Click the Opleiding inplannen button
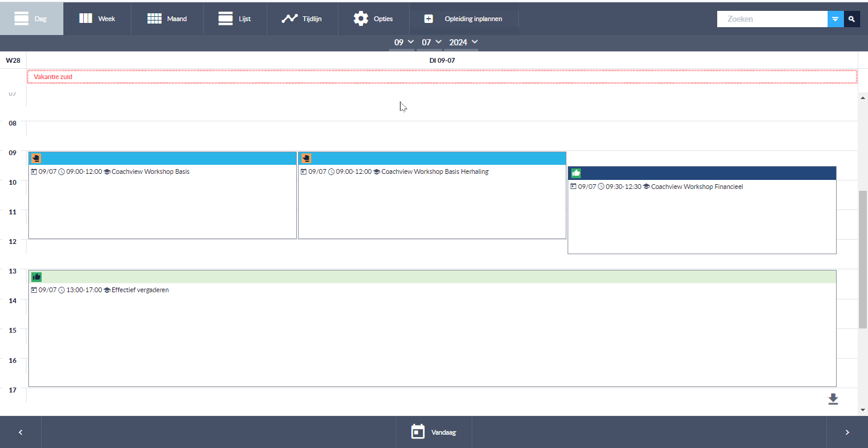This screenshot has width=868, height=448. 463,19
